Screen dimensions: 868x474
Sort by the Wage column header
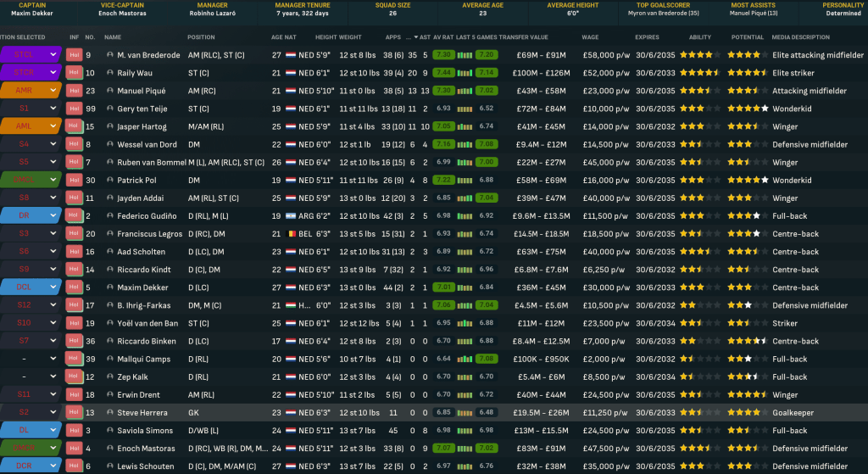pos(590,37)
